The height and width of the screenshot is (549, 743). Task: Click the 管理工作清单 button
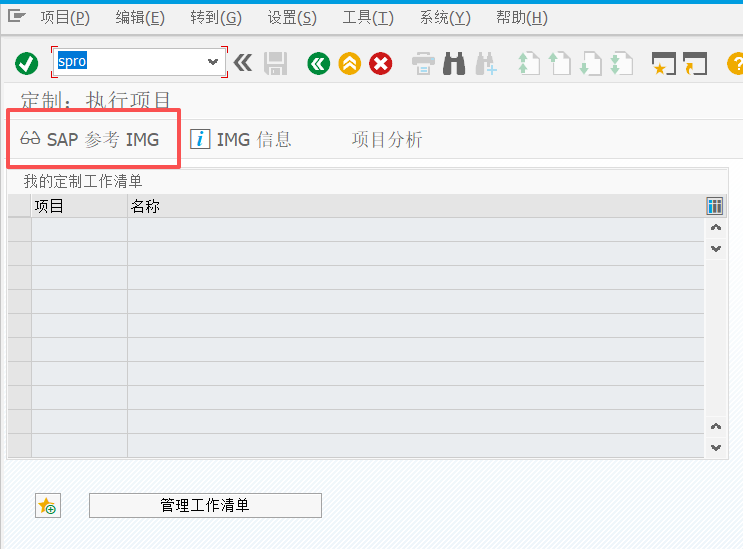pos(205,505)
